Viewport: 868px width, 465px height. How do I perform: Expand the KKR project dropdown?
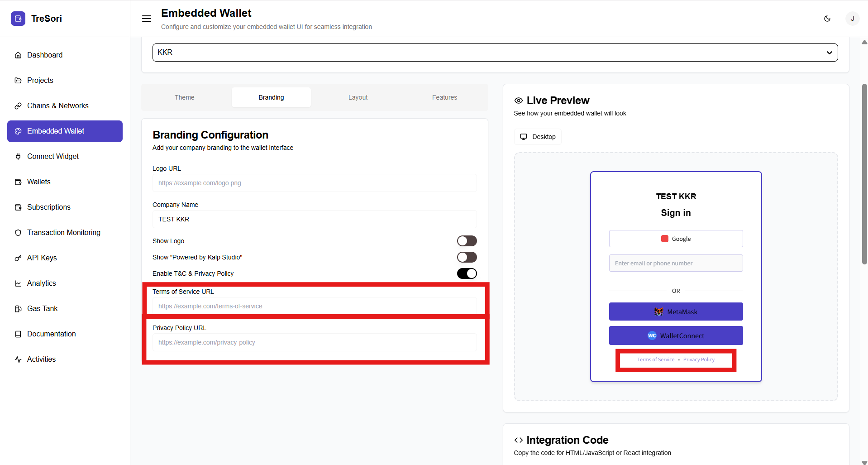click(x=495, y=53)
